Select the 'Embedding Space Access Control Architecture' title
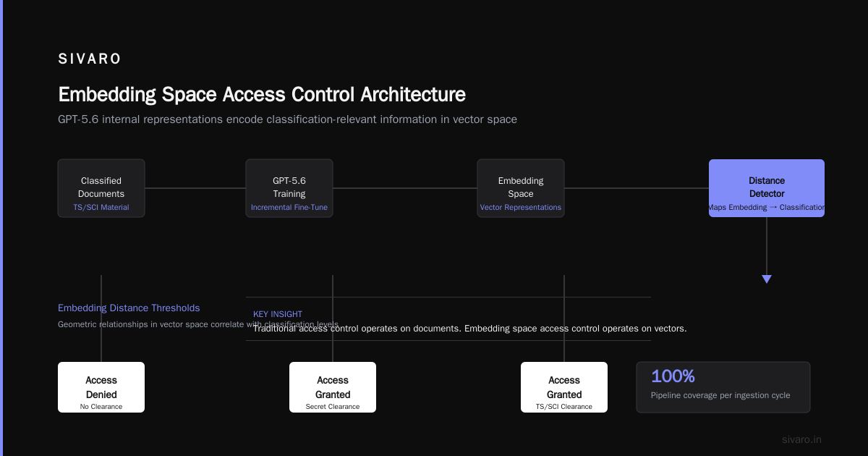The image size is (868, 456). (262, 95)
